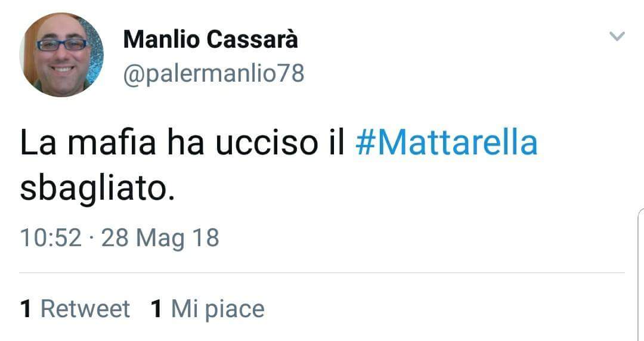Click the 10:52 tweet time

pyautogui.click(x=51, y=238)
